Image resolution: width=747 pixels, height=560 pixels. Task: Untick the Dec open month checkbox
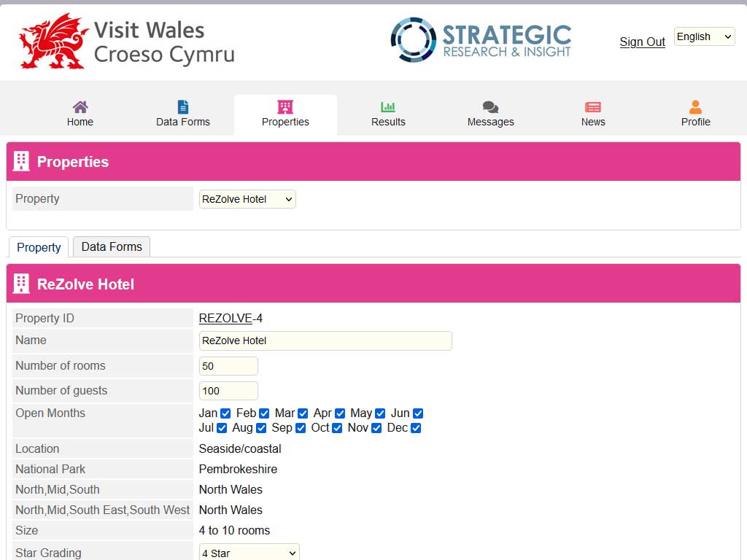(x=416, y=428)
